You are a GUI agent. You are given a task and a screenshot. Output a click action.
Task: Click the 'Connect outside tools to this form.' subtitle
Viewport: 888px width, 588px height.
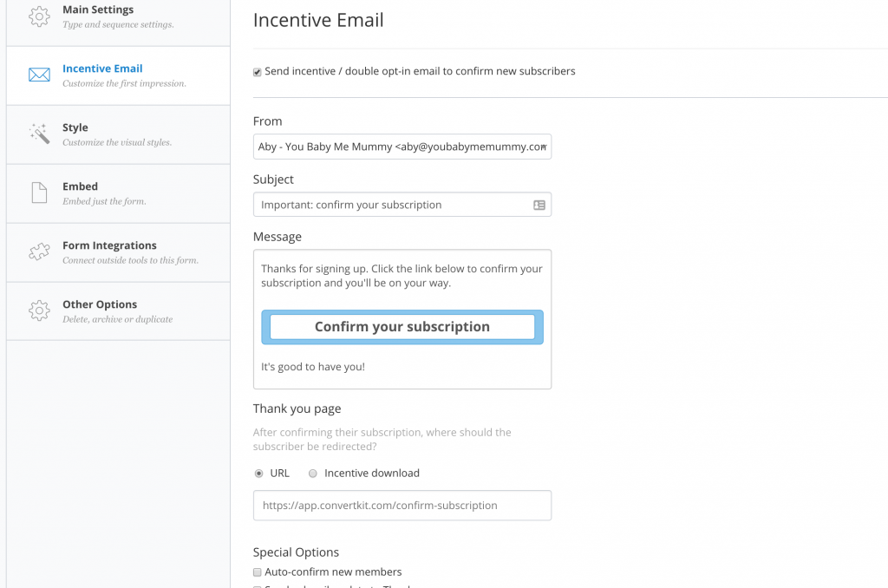click(x=130, y=260)
